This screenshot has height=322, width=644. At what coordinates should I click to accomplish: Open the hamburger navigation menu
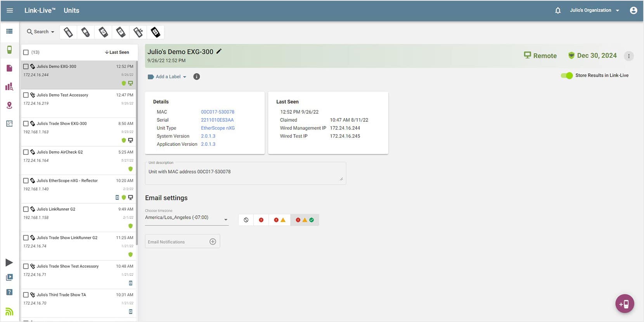[10, 10]
